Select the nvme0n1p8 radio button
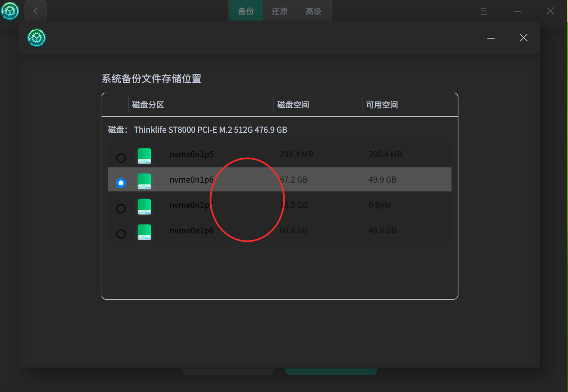The height and width of the screenshot is (392, 568). [x=121, y=233]
